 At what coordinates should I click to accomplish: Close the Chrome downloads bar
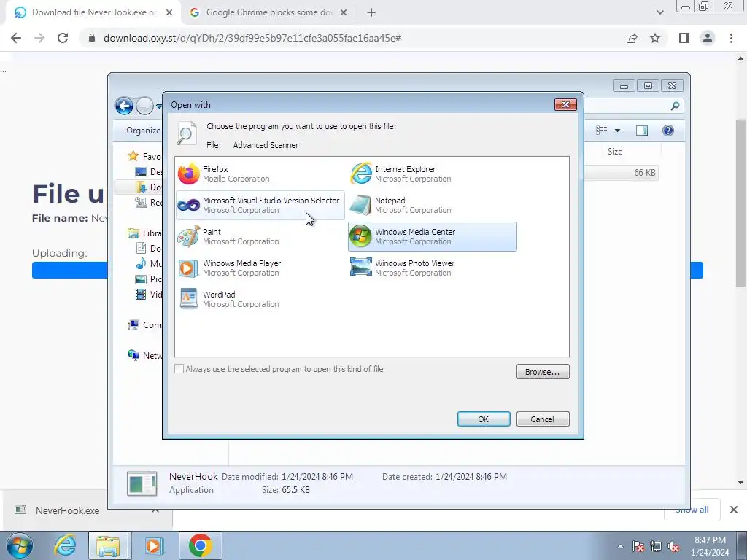click(x=734, y=510)
